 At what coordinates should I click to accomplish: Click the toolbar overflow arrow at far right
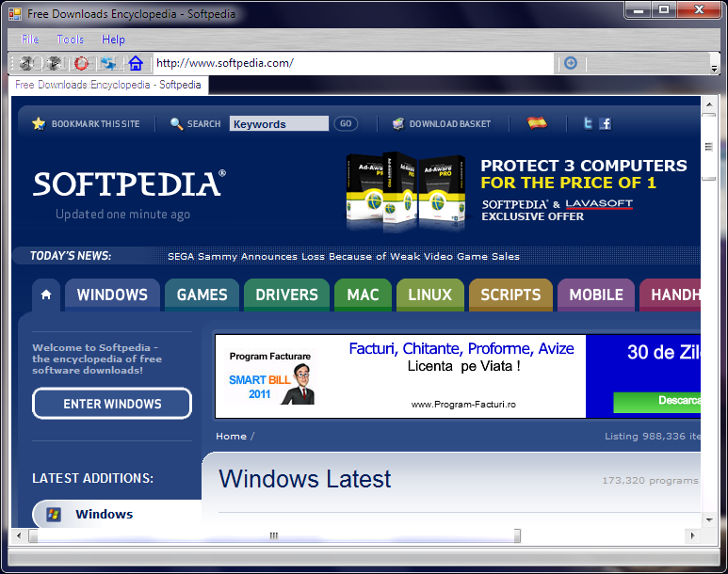714,68
